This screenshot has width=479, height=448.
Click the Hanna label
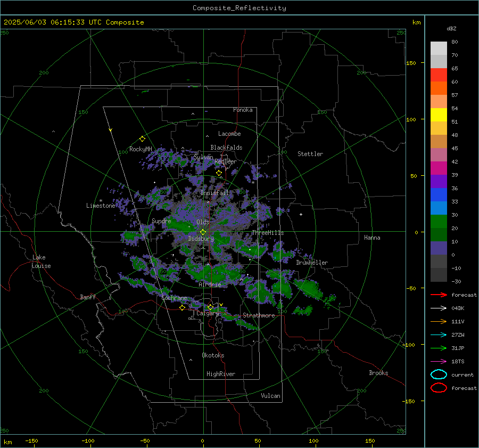pyautogui.click(x=372, y=238)
